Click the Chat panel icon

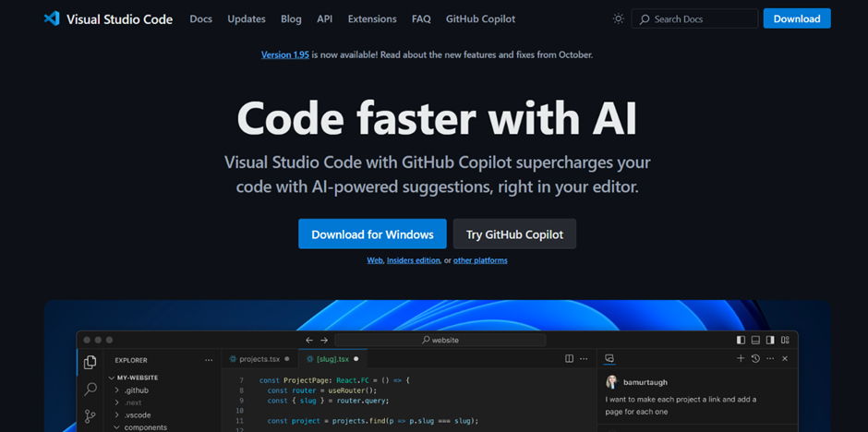tap(609, 358)
